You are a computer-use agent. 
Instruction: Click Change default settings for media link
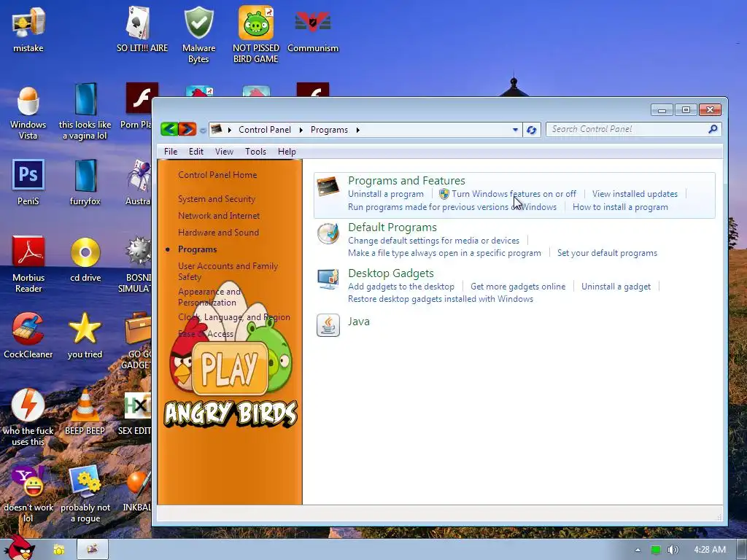433,241
